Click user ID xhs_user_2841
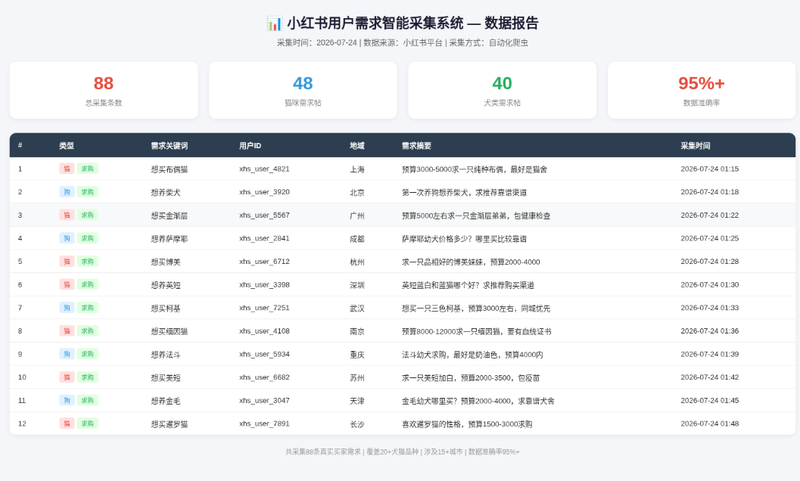Image resolution: width=800 pixels, height=481 pixels. [x=264, y=238]
